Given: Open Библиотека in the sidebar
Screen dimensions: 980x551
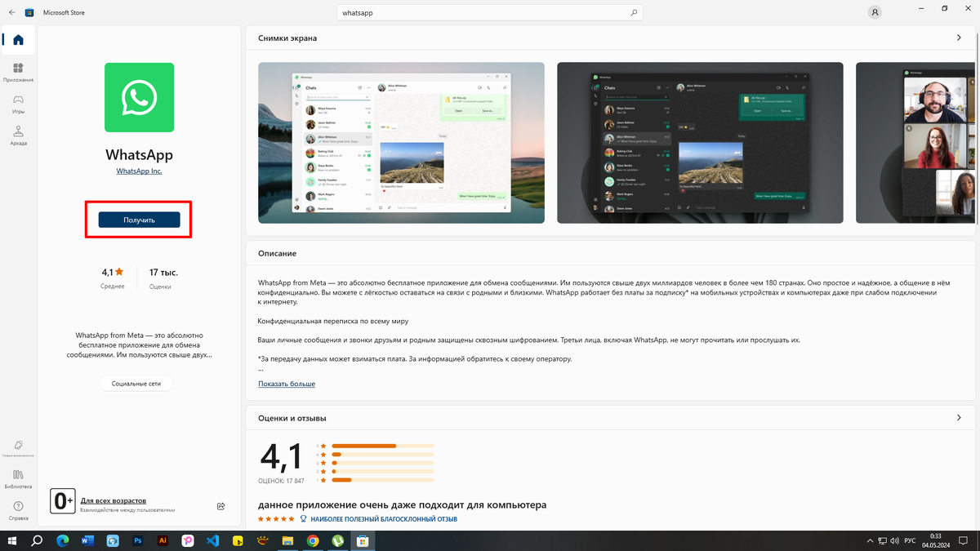Looking at the screenshot, I should click(x=18, y=478).
